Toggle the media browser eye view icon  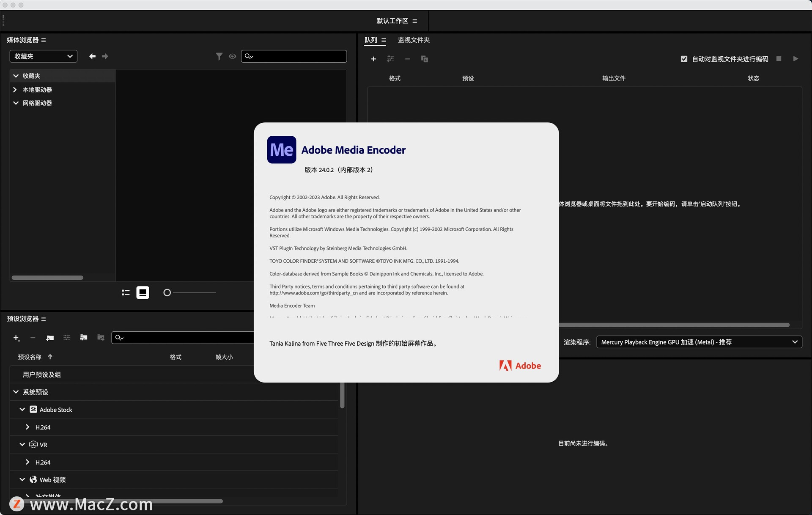coord(232,56)
